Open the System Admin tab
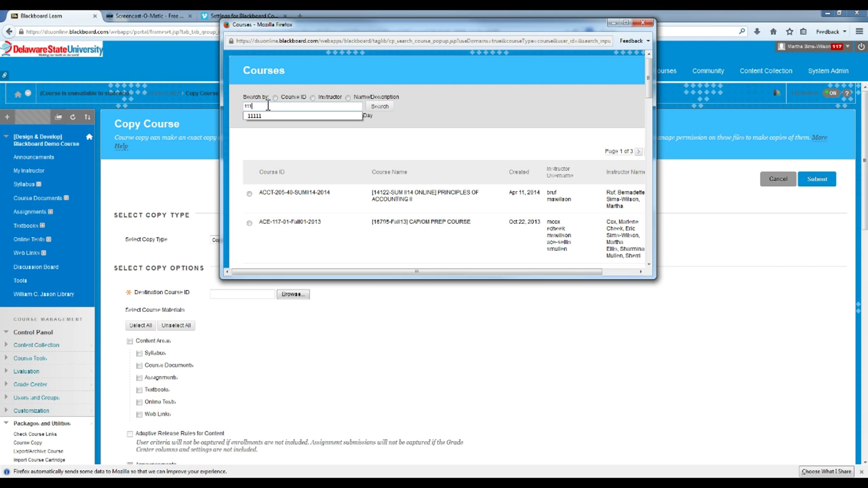The height and width of the screenshot is (488, 868). 828,71
